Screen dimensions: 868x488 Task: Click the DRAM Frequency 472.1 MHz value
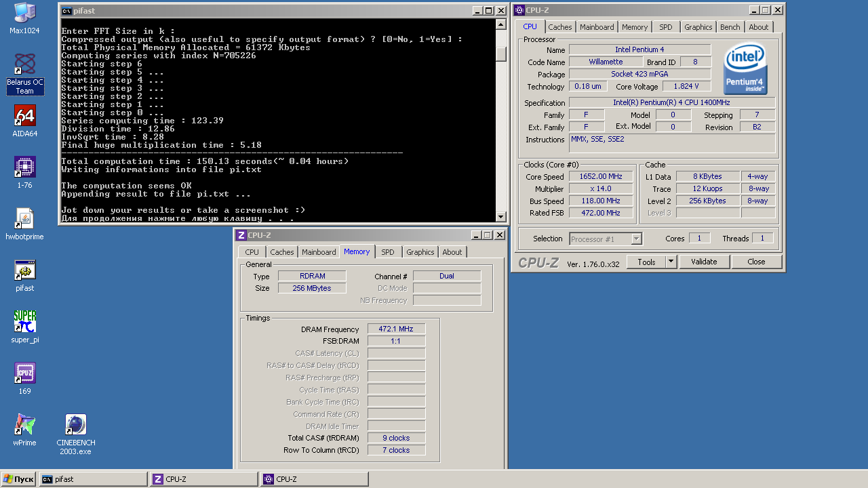coord(397,329)
